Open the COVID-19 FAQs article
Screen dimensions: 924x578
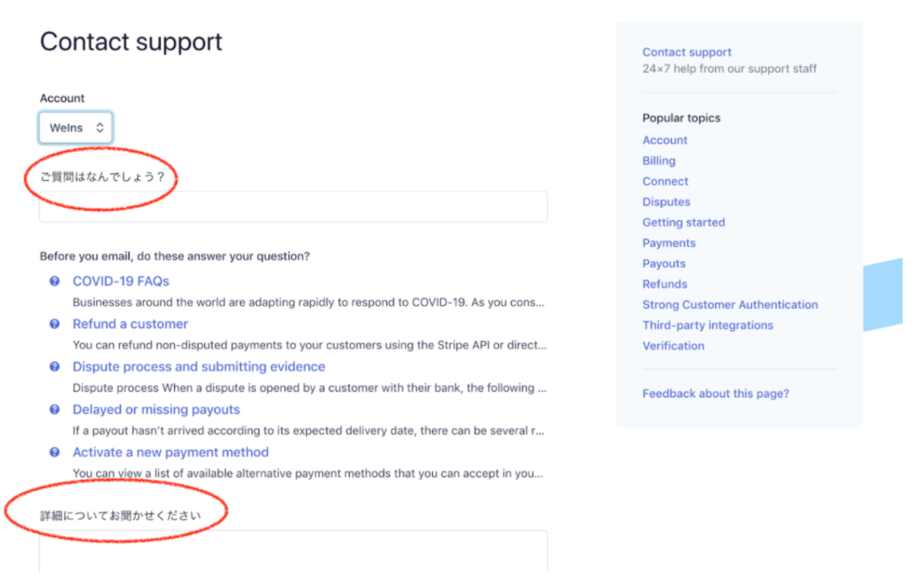click(121, 281)
